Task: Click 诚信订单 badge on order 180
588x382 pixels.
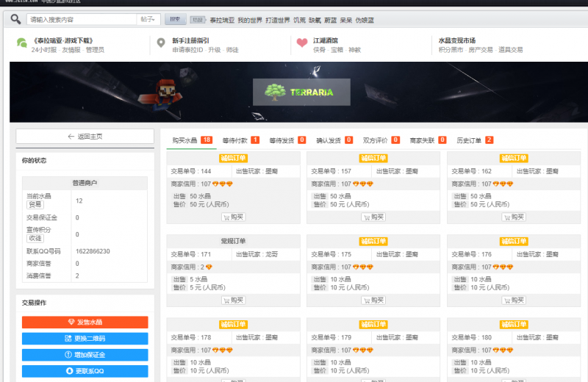Action: (514, 325)
